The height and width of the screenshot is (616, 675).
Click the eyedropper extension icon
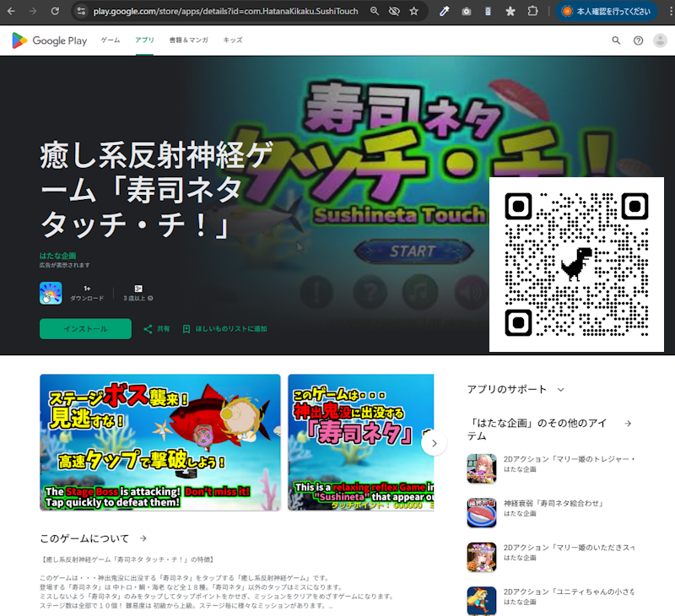coord(445,11)
